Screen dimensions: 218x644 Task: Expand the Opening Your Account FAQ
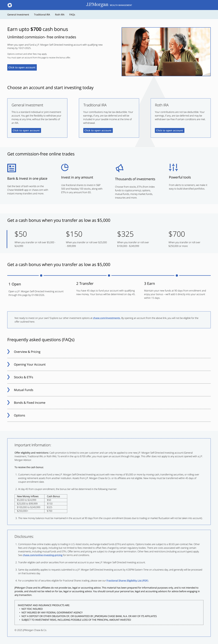(109, 364)
